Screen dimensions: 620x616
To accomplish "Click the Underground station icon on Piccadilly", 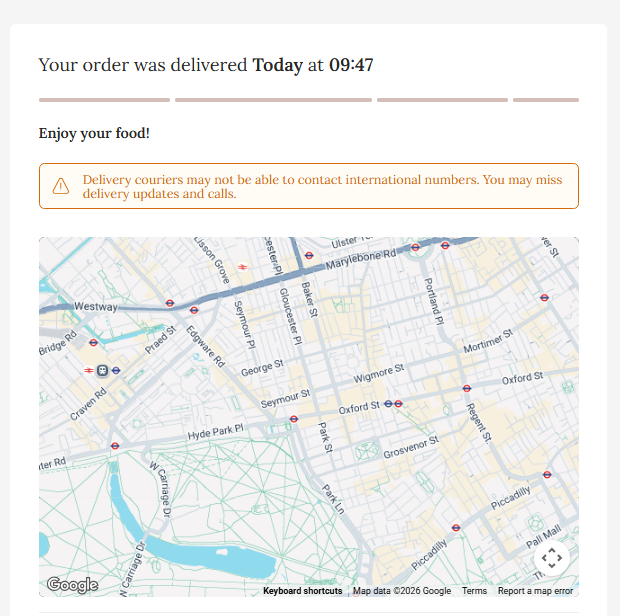I will point(456,527).
